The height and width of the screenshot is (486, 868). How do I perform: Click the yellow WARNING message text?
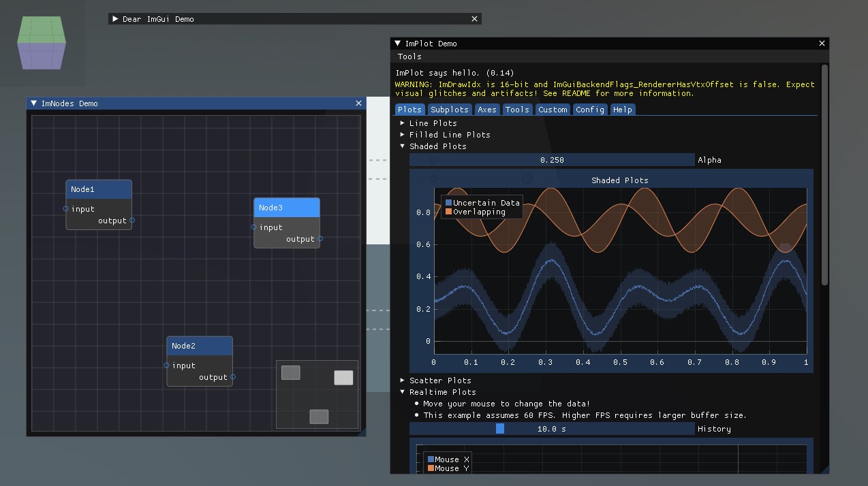[x=605, y=89]
